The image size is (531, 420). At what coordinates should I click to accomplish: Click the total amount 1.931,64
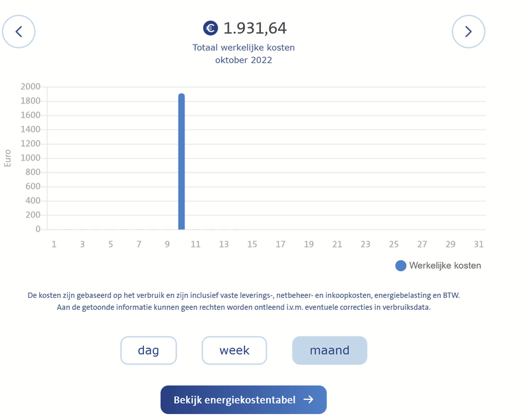tap(255, 28)
